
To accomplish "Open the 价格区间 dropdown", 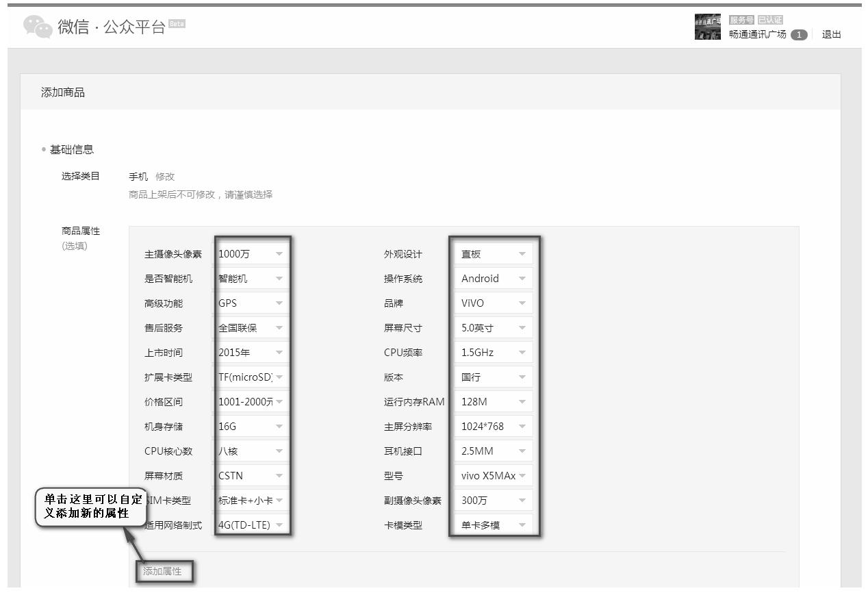I will tap(251, 402).
